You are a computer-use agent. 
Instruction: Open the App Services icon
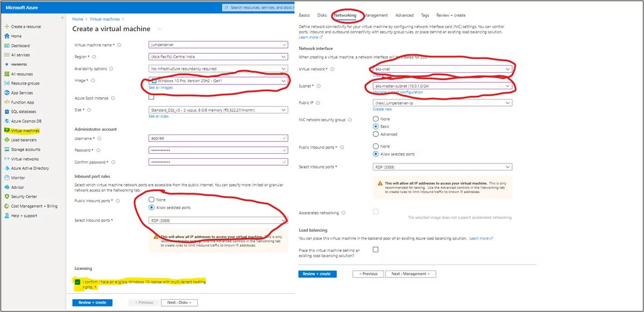pos(6,93)
